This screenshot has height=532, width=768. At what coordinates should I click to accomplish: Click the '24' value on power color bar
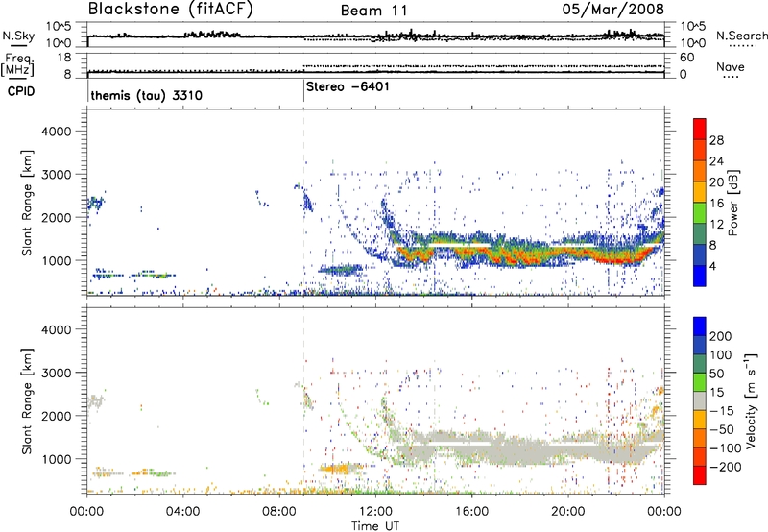716,161
